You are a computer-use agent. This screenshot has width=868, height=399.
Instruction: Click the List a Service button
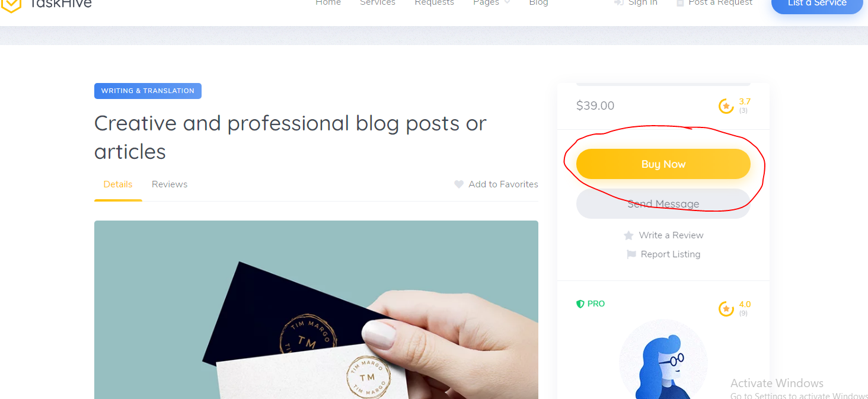click(x=817, y=5)
